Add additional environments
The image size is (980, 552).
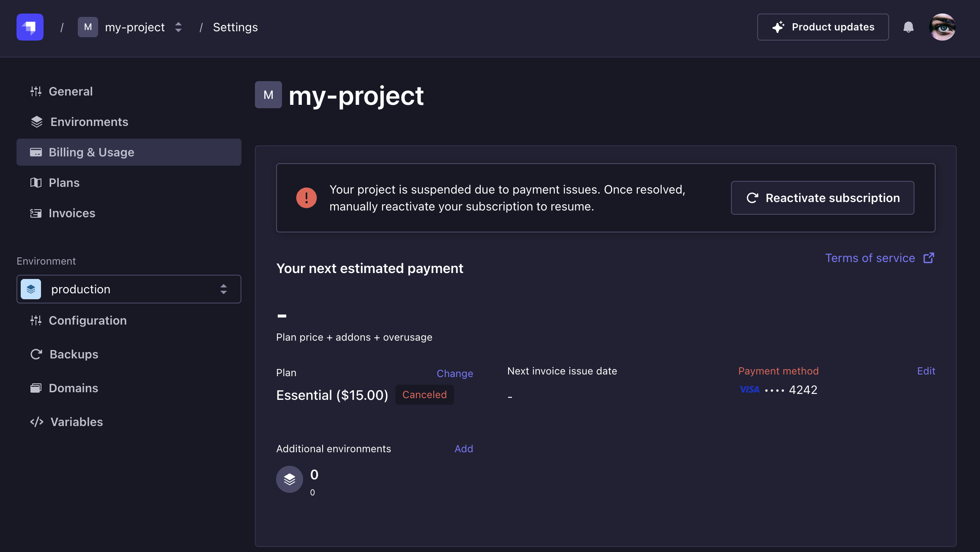tap(463, 449)
